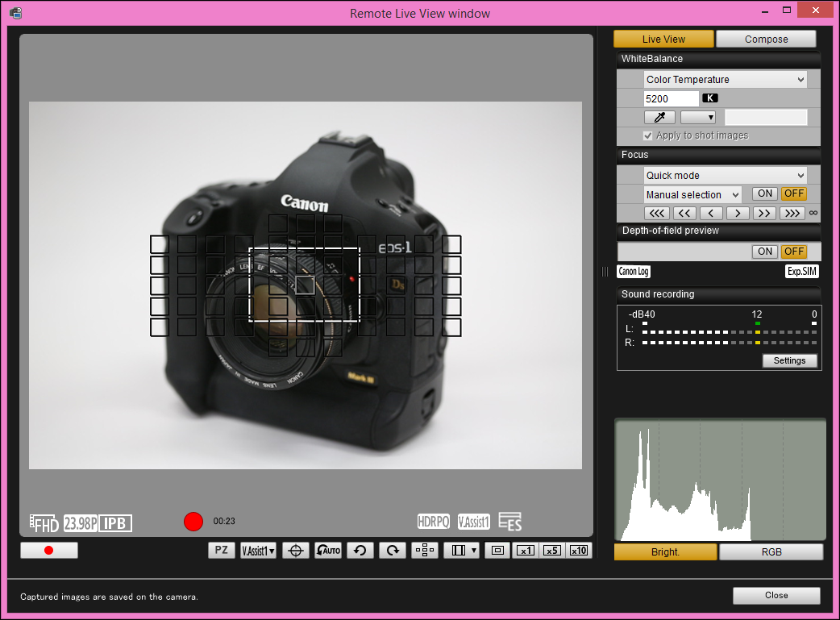Move focus nearer with triple-left arrow
840x620 pixels.
[657, 214]
